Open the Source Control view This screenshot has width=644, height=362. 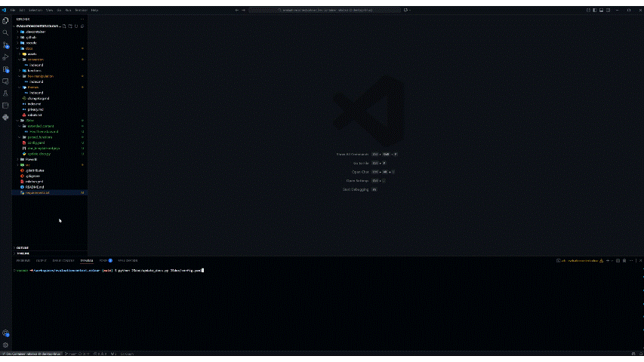(x=5, y=44)
